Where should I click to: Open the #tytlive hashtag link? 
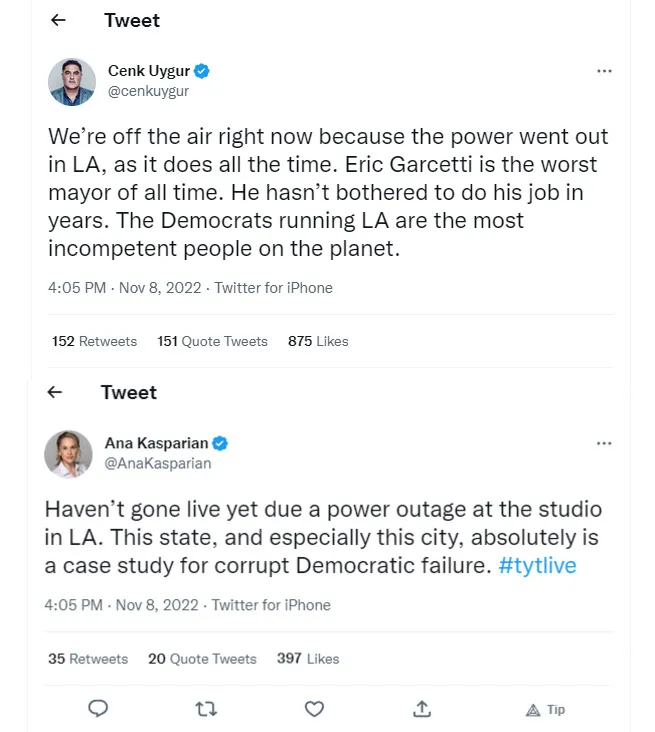[x=537, y=566]
